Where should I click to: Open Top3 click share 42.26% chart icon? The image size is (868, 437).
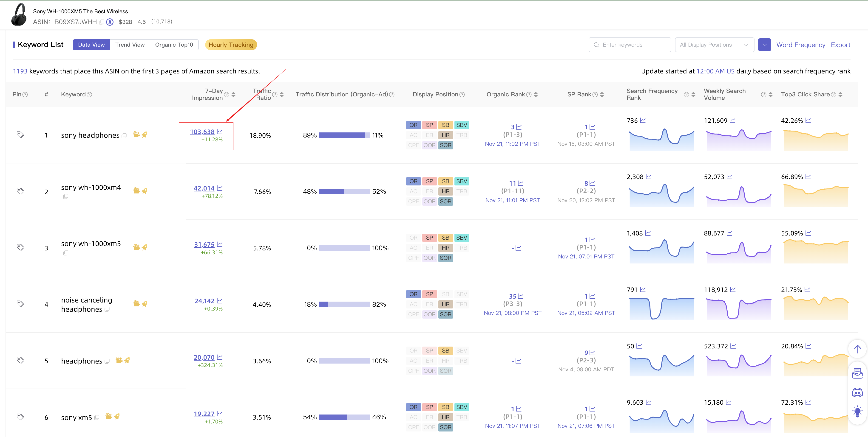pyautogui.click(x=808, y=120)
